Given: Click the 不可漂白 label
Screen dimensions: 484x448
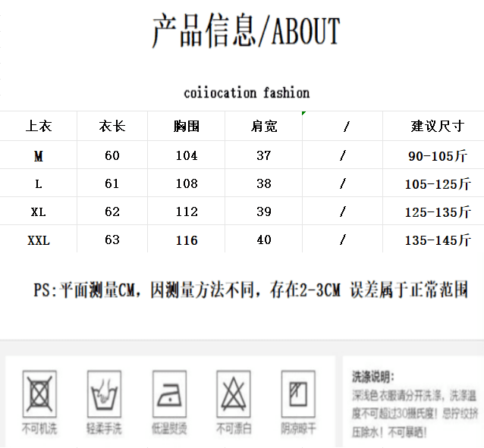Looking at the screenshot, I should (x=234, y=428).
